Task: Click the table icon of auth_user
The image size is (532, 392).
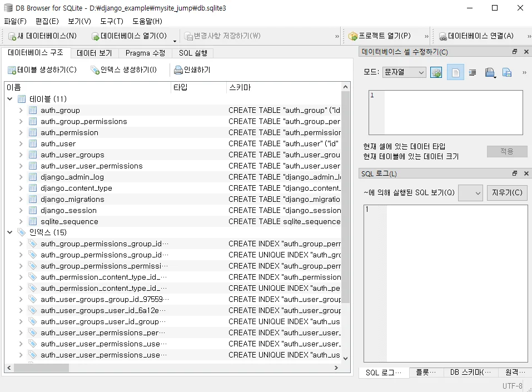Action: coord(33,143)
